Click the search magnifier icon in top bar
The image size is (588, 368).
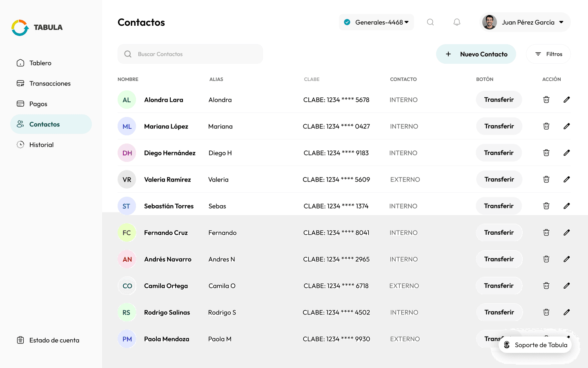pyautogui.click(x=430, y=22)
